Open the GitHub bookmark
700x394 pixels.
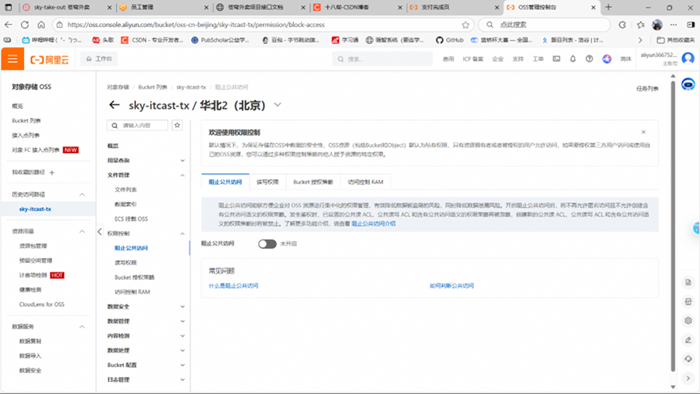click(x=450, y=40)
